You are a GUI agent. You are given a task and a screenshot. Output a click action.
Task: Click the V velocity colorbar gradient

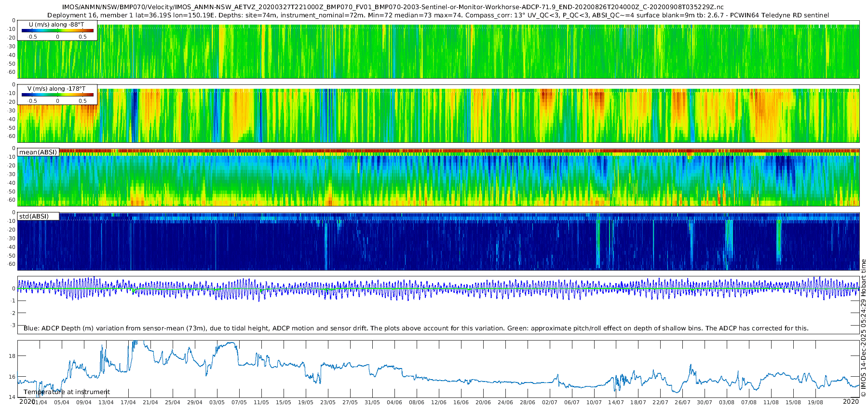pyautogui.click(x=57, y=95)
